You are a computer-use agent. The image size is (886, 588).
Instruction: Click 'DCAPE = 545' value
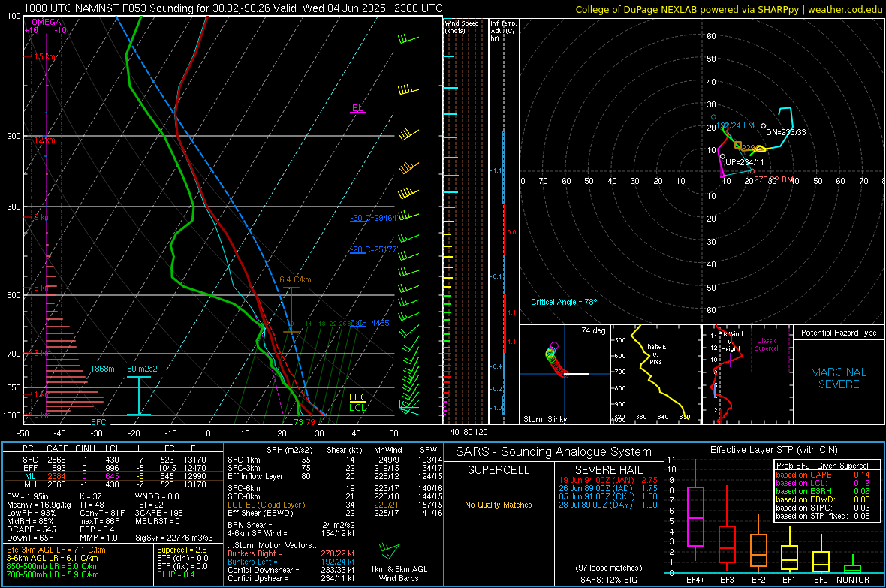click(31, 529)
